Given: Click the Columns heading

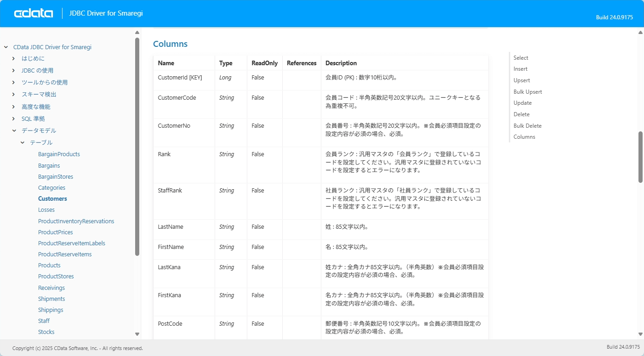Looking at the screenshot, I should (170, 44).
